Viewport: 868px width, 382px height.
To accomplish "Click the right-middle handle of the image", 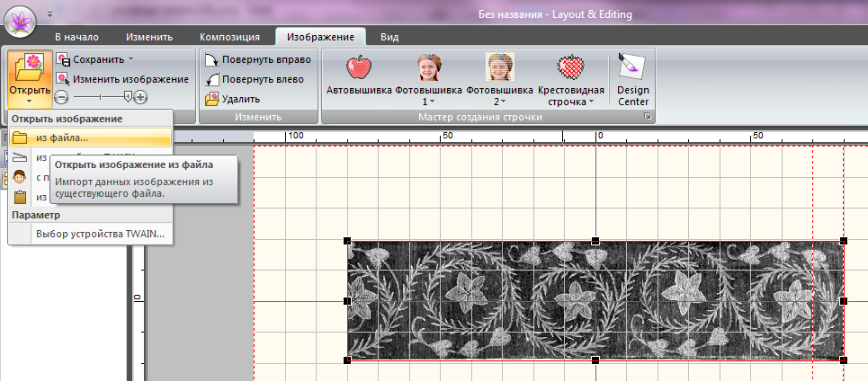I will [844, 301].
